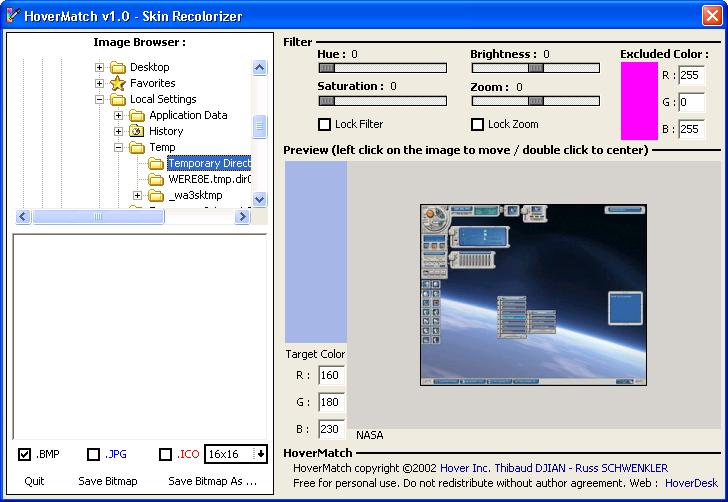
Task: Click the Brightness slider track
Action: click(536, 68)
